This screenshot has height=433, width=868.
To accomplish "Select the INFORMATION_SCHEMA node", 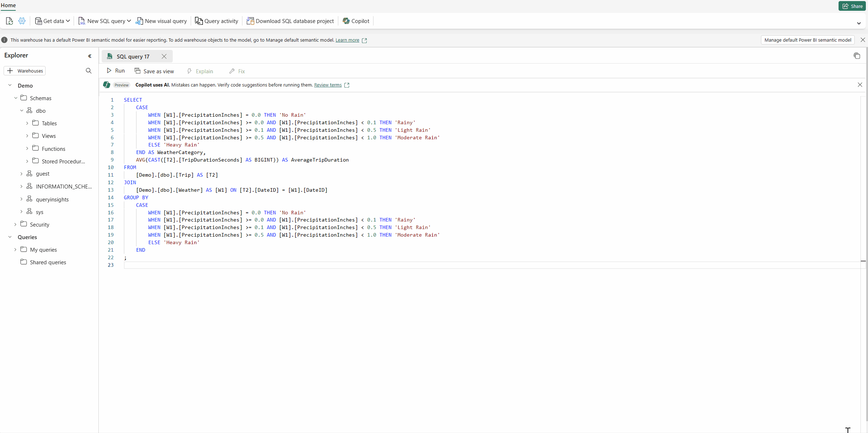I will click(64, 186).
